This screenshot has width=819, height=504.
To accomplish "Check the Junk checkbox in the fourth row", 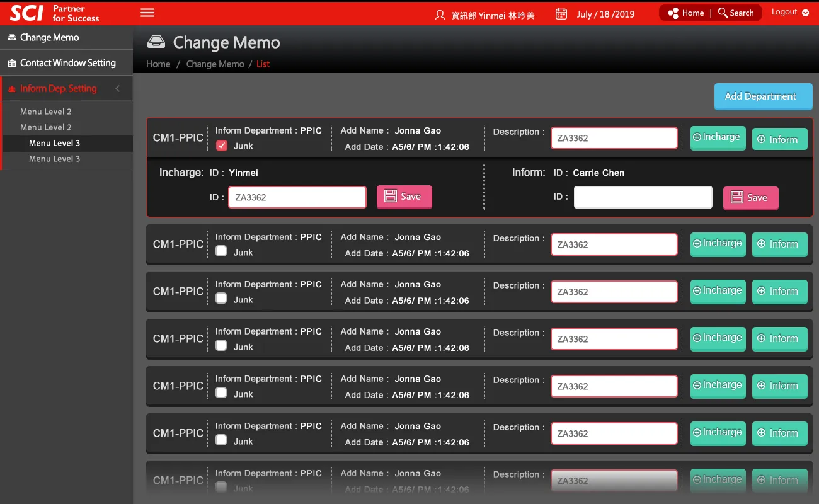I will pyautogui.click(x=221, y=345).
